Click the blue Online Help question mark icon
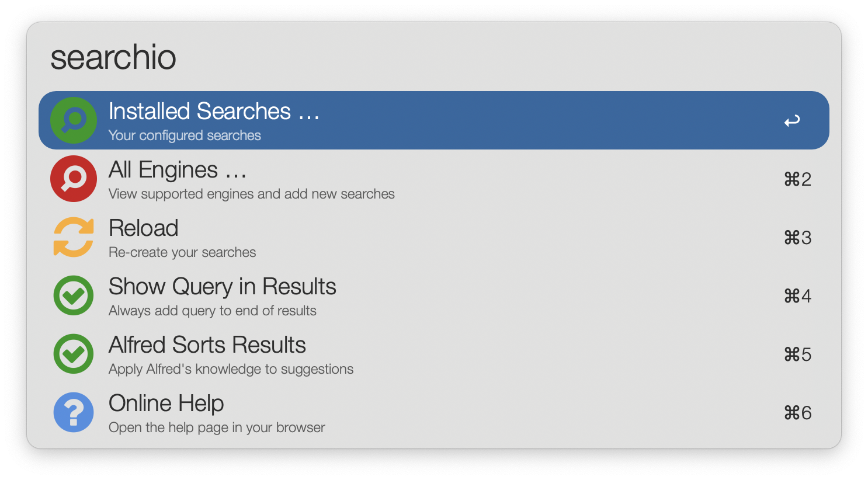Screen dimensions: 868x480 [x=74, y=412]
